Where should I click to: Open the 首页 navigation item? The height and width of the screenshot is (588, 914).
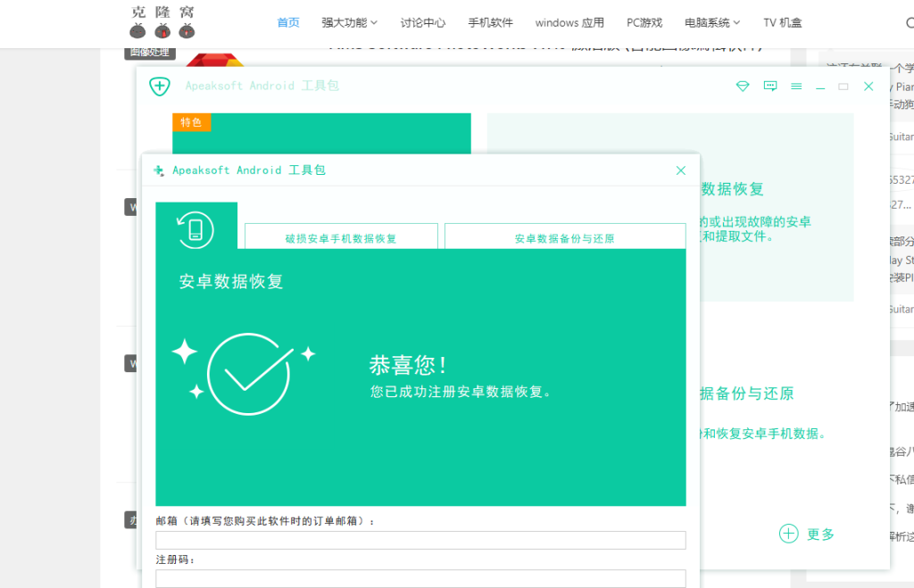pyautogui.click(x=288, y=22)
